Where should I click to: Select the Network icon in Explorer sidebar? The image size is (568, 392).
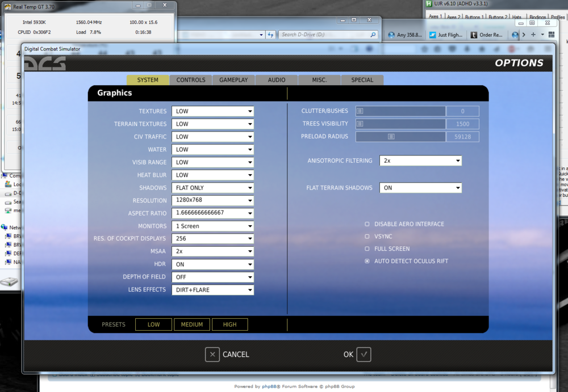pos(5,227)
